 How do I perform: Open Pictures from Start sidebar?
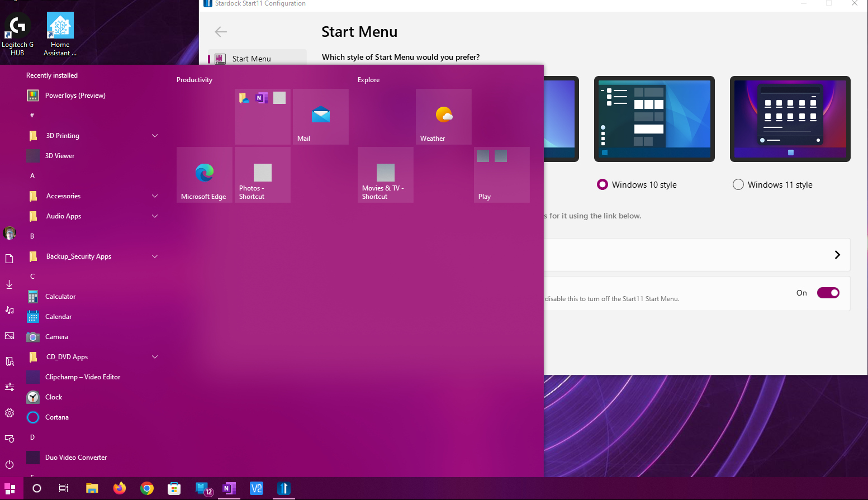[x=10, y=336]
